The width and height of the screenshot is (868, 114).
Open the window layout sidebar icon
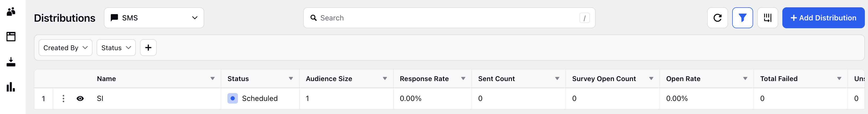coord(11,36)
